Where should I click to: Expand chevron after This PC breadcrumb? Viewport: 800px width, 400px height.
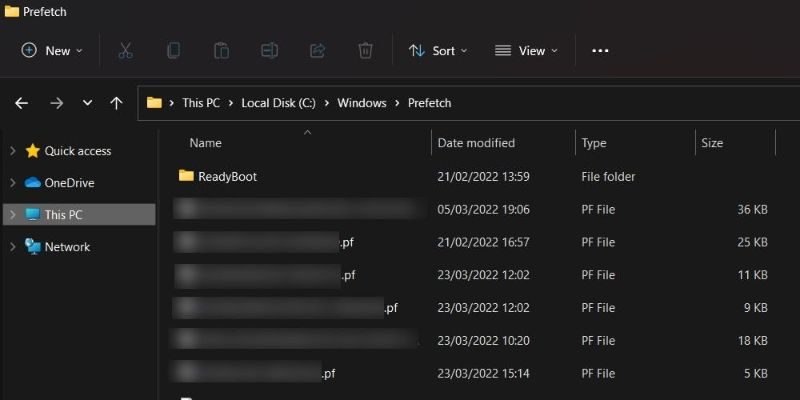[231, 103]
